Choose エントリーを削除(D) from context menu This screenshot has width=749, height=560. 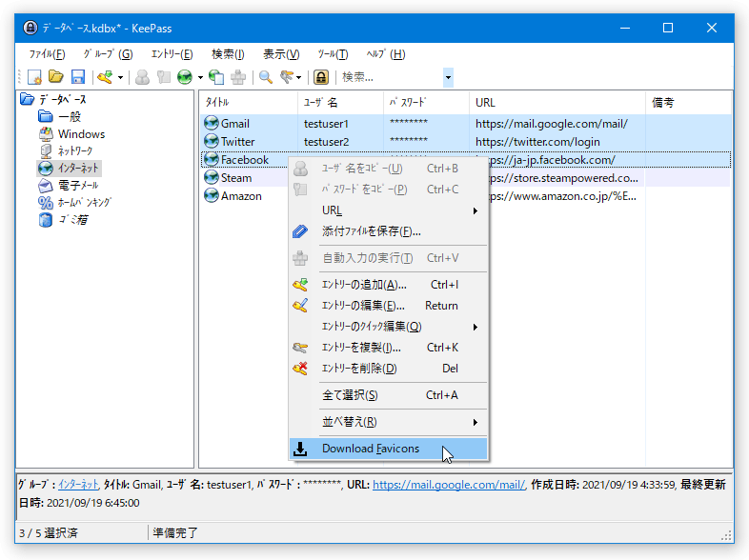click(389, 369)
